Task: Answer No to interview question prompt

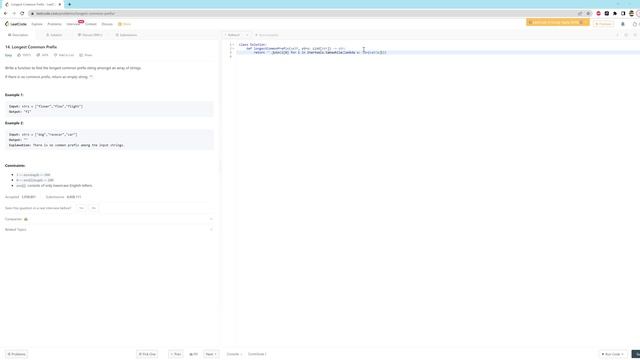Action: click(93, 208)
